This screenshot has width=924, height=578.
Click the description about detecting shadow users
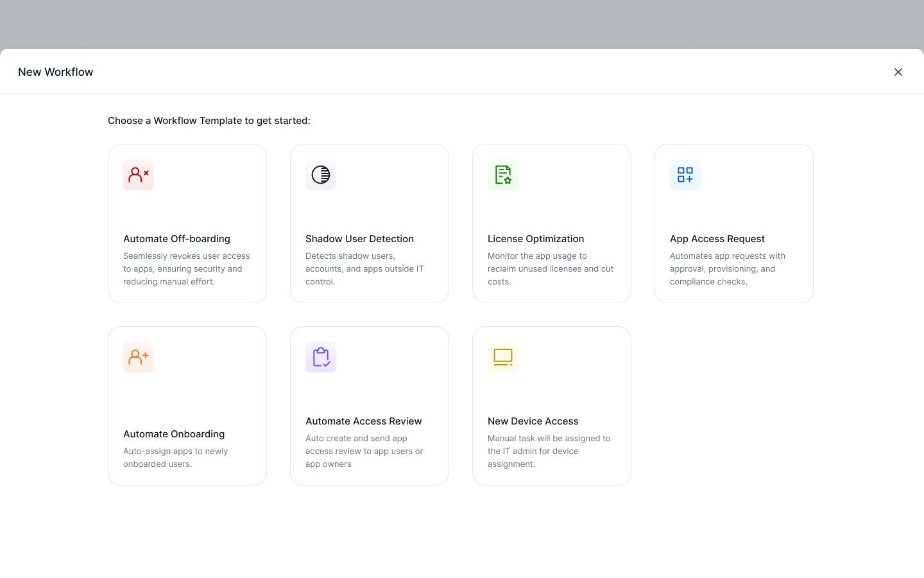[x=364, y=268]
